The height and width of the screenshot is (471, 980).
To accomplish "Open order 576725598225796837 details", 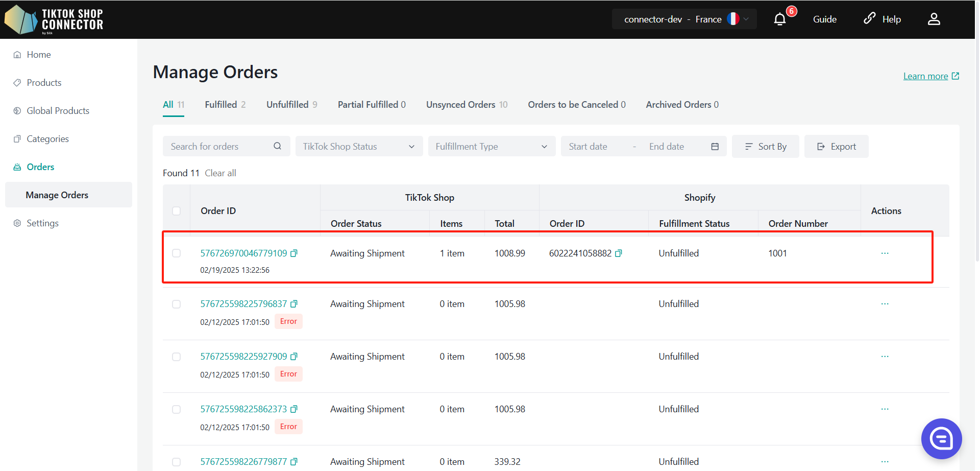I will click(243, 304).
